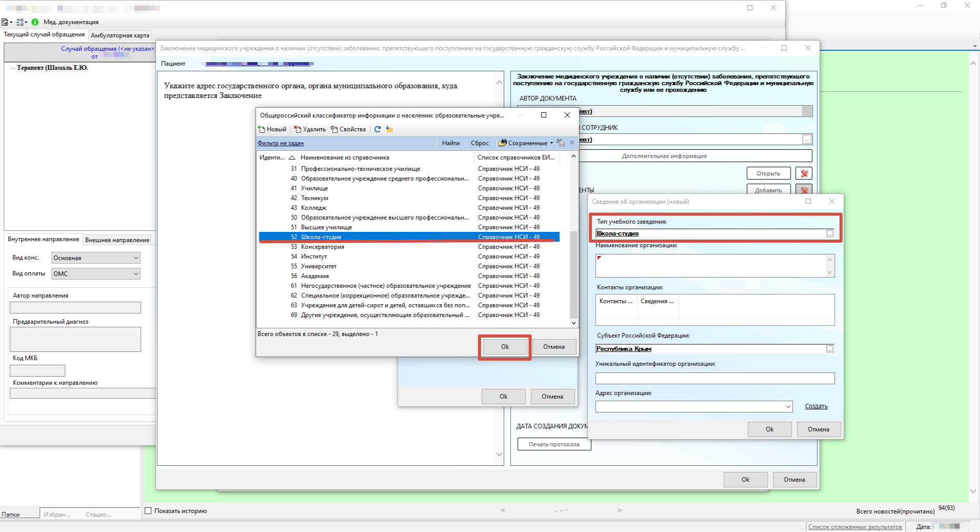Click the Печать протокола button
Image resolution: width=980 pixels, height=532 pixels.
554,444
